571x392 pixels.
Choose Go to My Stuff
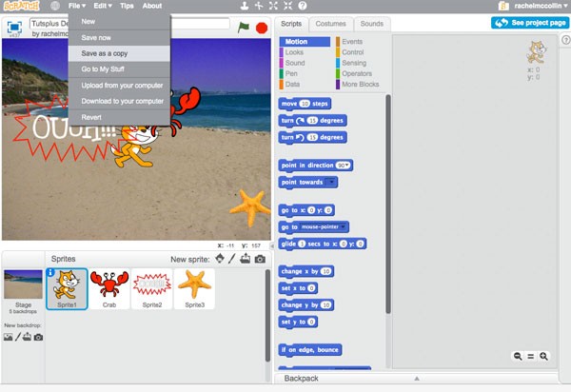[x=119, y=69]
